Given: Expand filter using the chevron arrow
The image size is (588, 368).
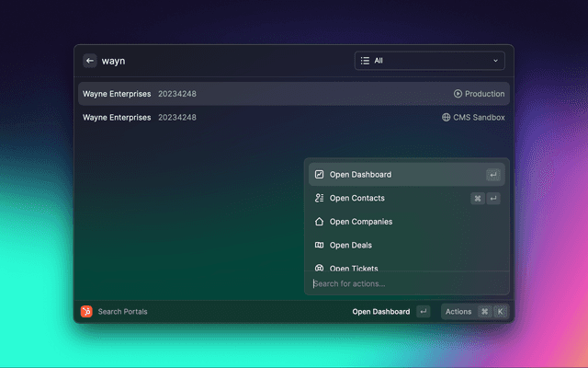Looking at the screenshot, I should click(x=496, y=61).
